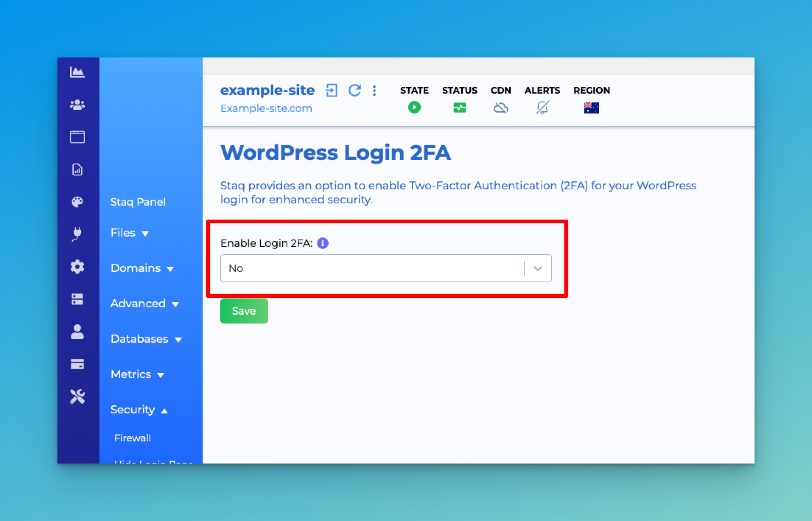Open the Enable Login 2FA dropdown
Screen dimensions: 812x521
[x=386, y=268]
